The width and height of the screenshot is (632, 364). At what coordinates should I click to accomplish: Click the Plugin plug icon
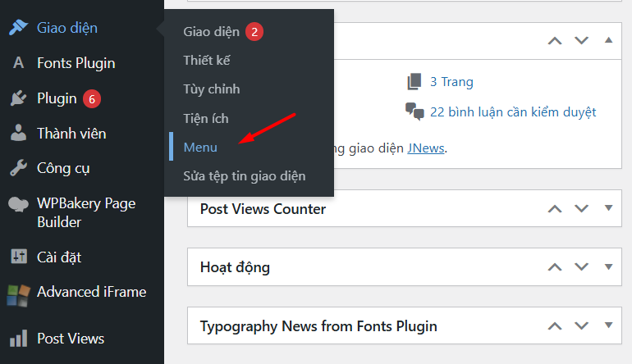[x=19, y=98]
